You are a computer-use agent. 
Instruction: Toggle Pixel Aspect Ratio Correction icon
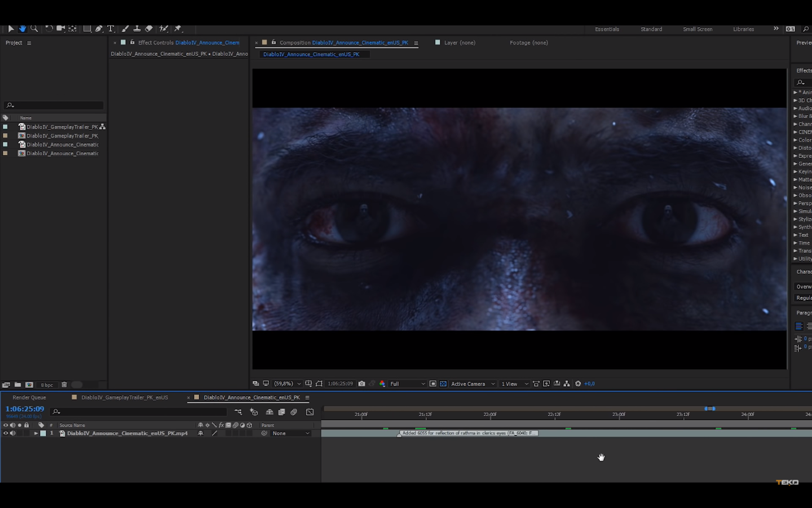(x=536, y=384)
